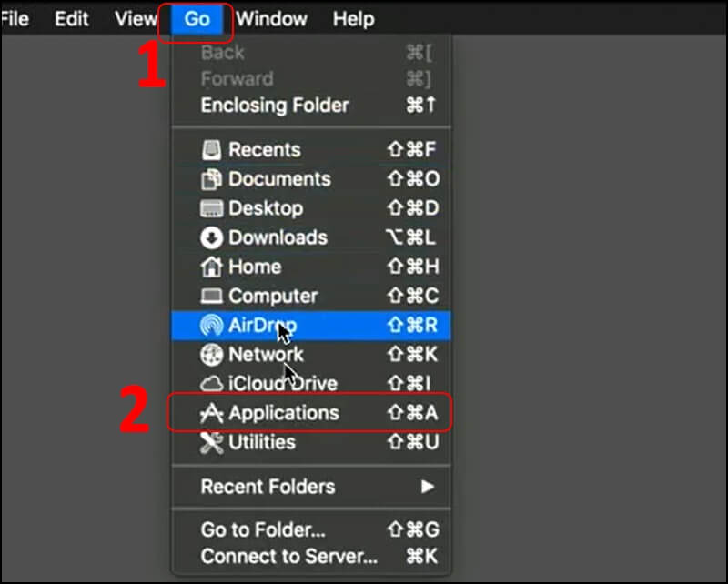
Task: Click the iCloud Drive cloud icon
Action: pos(211,383)
